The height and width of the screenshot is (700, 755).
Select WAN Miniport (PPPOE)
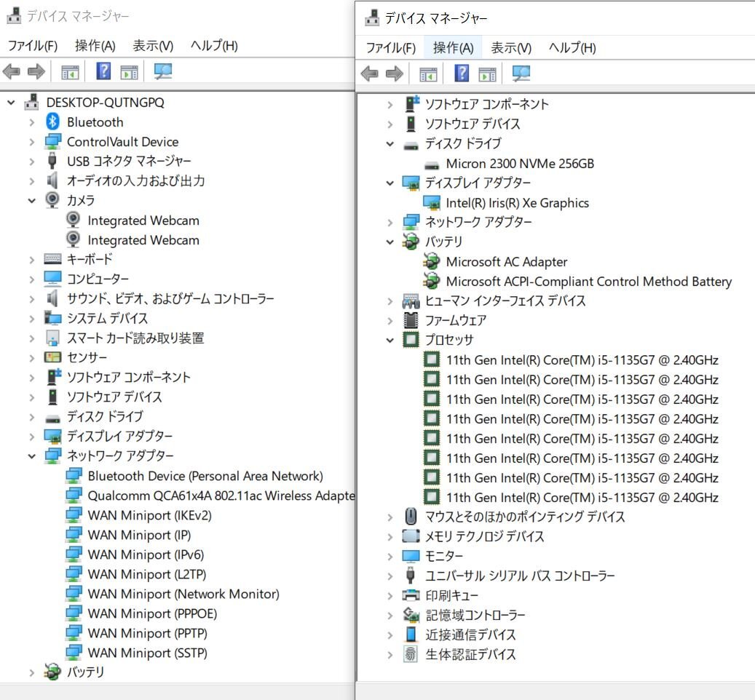point(152,613)
